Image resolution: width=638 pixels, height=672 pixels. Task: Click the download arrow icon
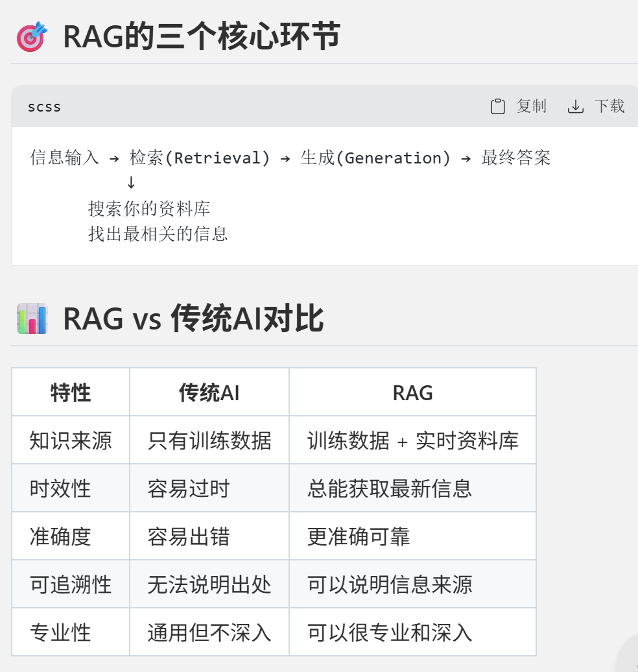tap(576, 106)
